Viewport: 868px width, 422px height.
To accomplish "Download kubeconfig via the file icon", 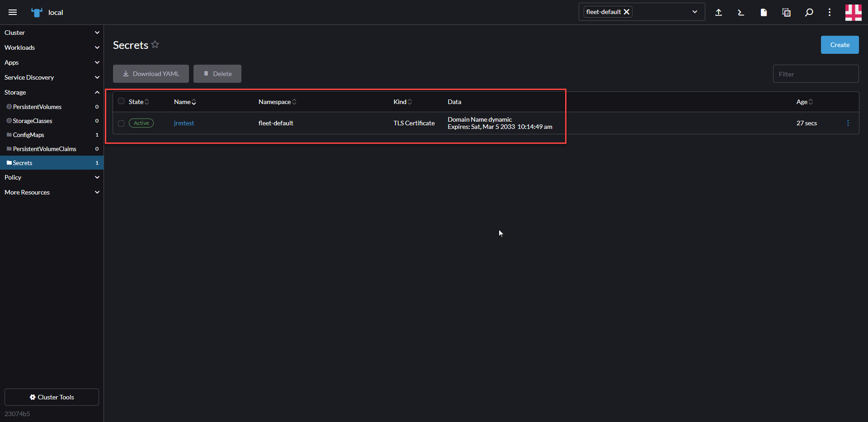I will pyautogui.click(x=763, y=12).
